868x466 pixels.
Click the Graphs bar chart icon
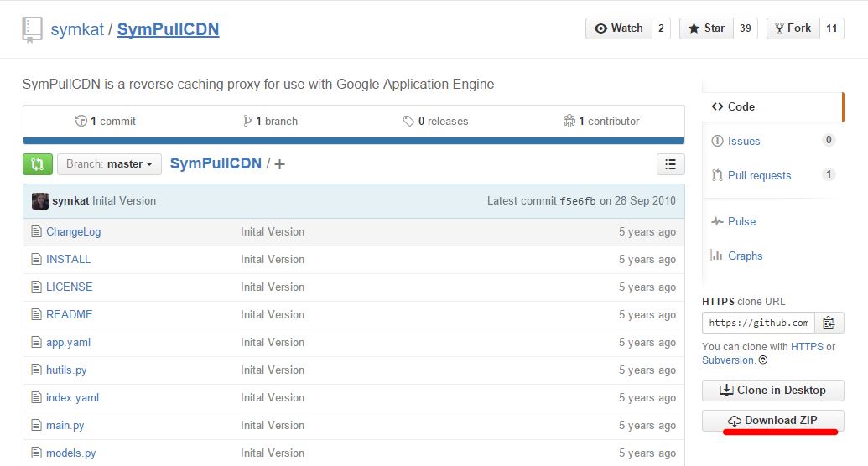click(717, 256)
